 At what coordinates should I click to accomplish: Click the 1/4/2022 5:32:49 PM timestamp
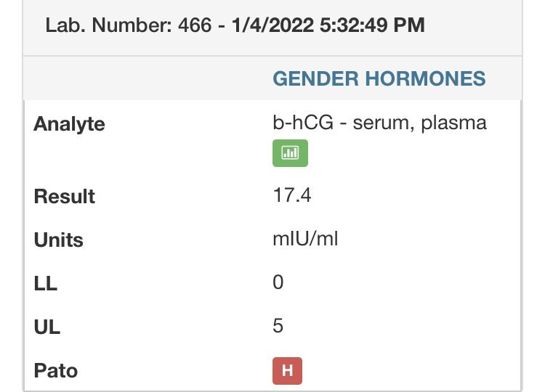coord(328,25)
